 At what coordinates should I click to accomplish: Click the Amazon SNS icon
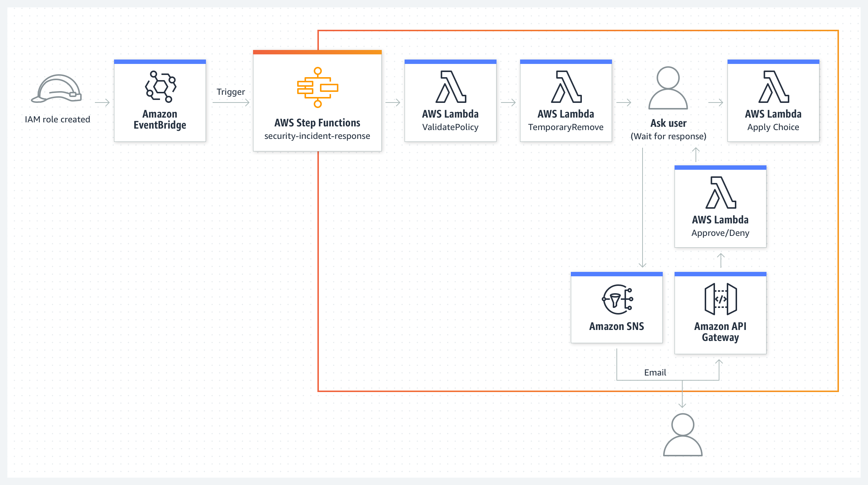[617, 299]
